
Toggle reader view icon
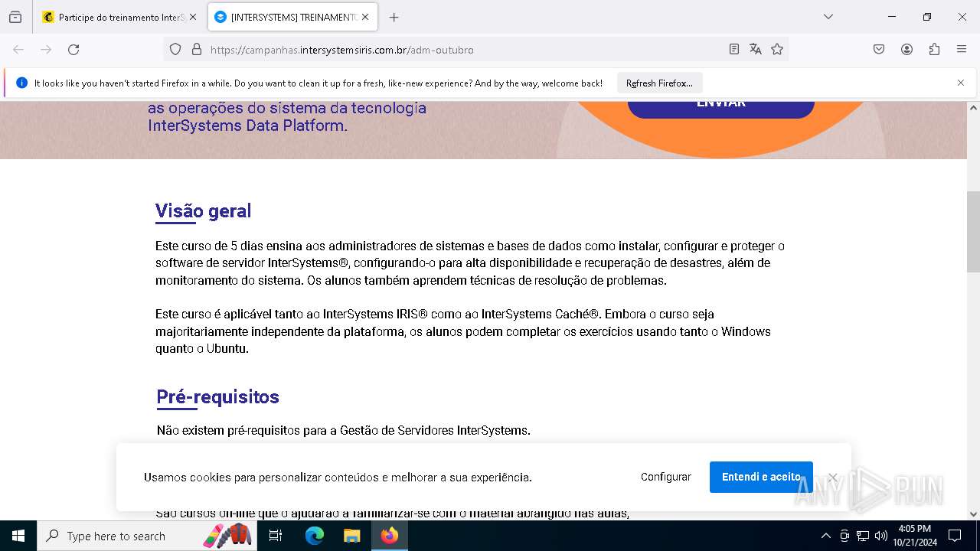[x=734, y=50]
